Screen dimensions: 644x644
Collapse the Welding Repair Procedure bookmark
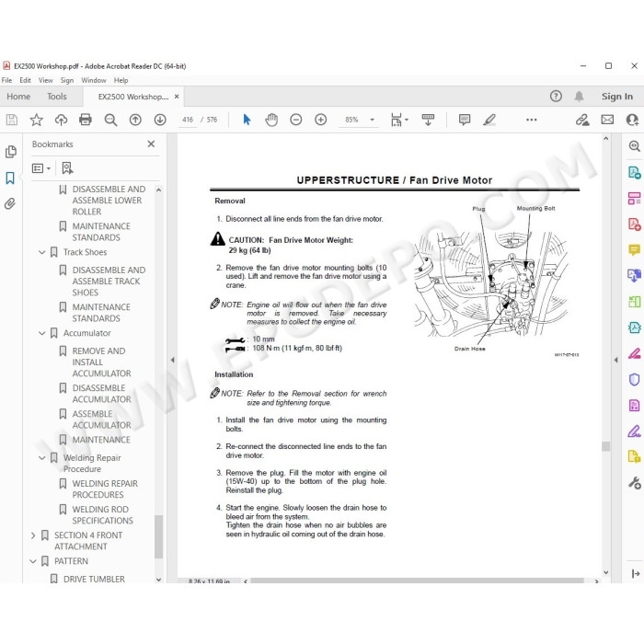pos(42,457)
